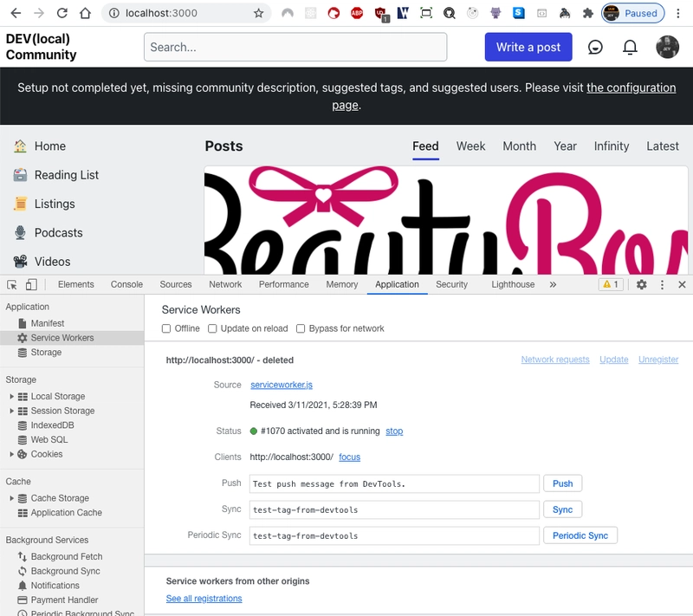693x616 pixels.
Task: Enable the Offline checkbox
Action: click(166, 328)
